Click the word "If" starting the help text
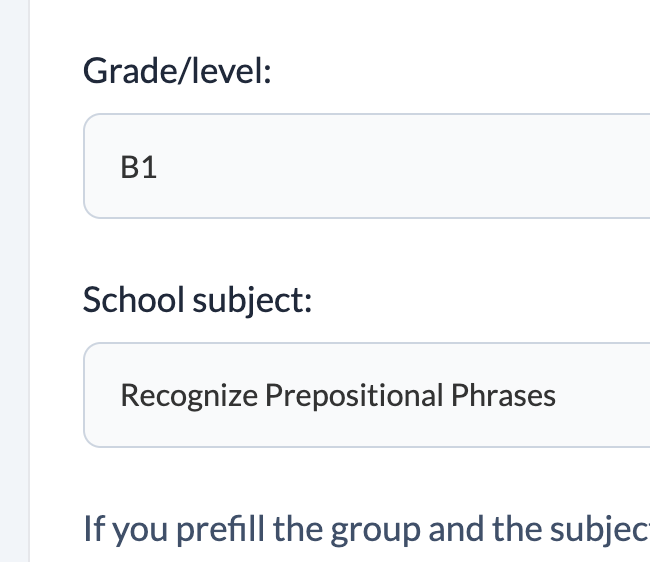The width and height of the screenshot is (650, 562). [x=94, y=527]
